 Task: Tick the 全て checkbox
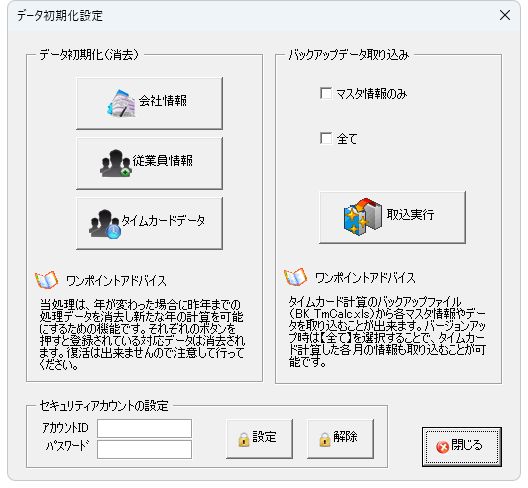pos(326,138)
